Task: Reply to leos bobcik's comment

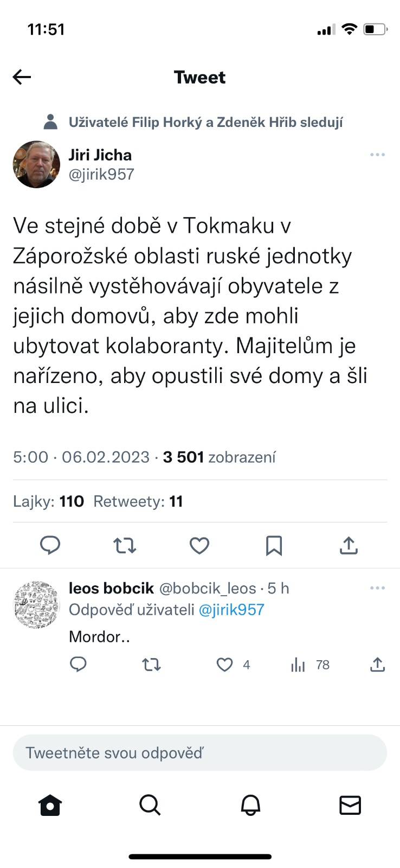Action: click(79, 665)
